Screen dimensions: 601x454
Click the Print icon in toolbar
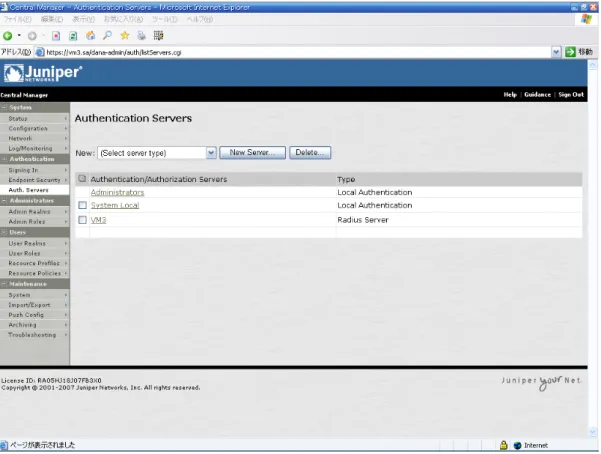(141, 36)
